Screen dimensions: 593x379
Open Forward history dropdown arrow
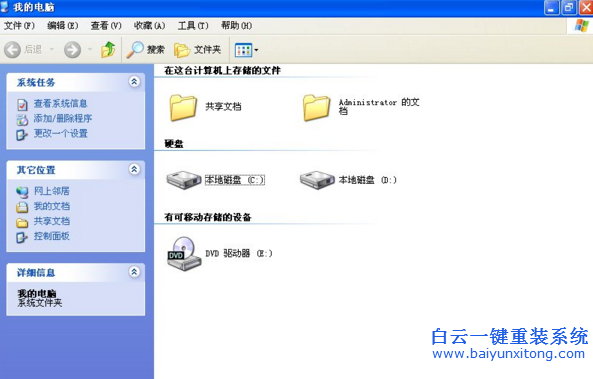coord(90,50)
